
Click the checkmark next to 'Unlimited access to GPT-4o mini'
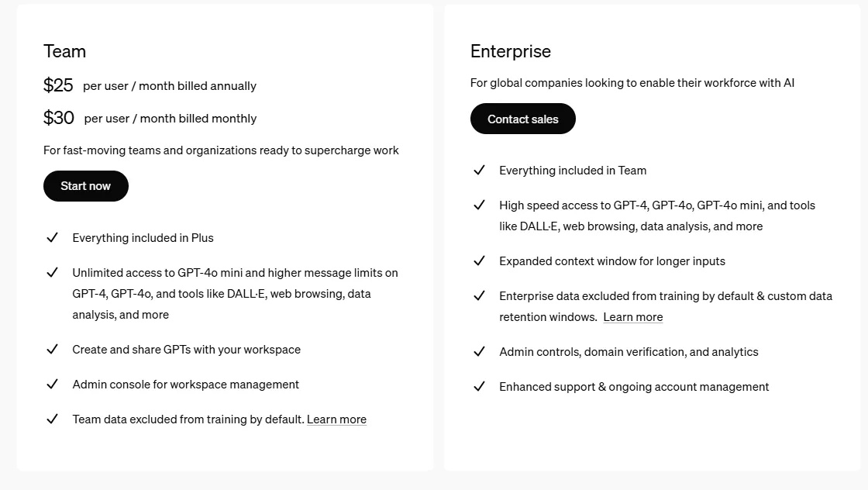coord(53,272)
